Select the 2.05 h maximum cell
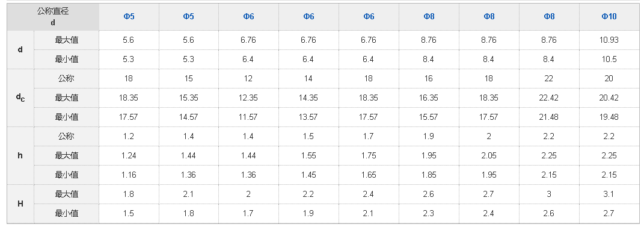 tap(489, 155)
